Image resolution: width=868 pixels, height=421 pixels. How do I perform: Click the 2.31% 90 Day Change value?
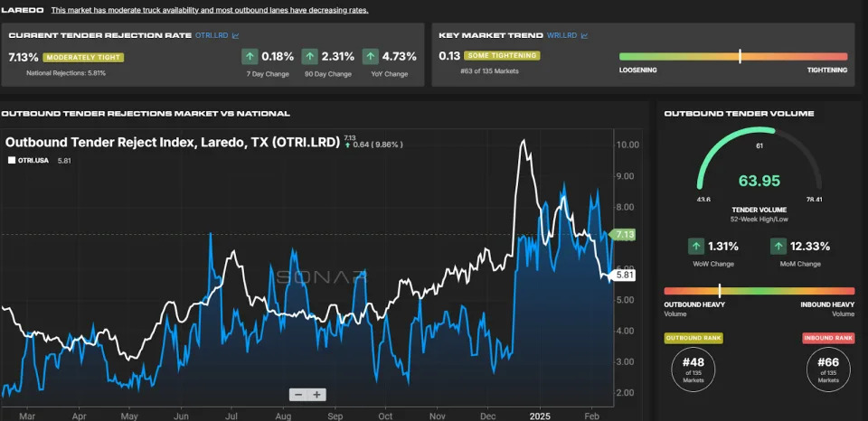point(338,56)
